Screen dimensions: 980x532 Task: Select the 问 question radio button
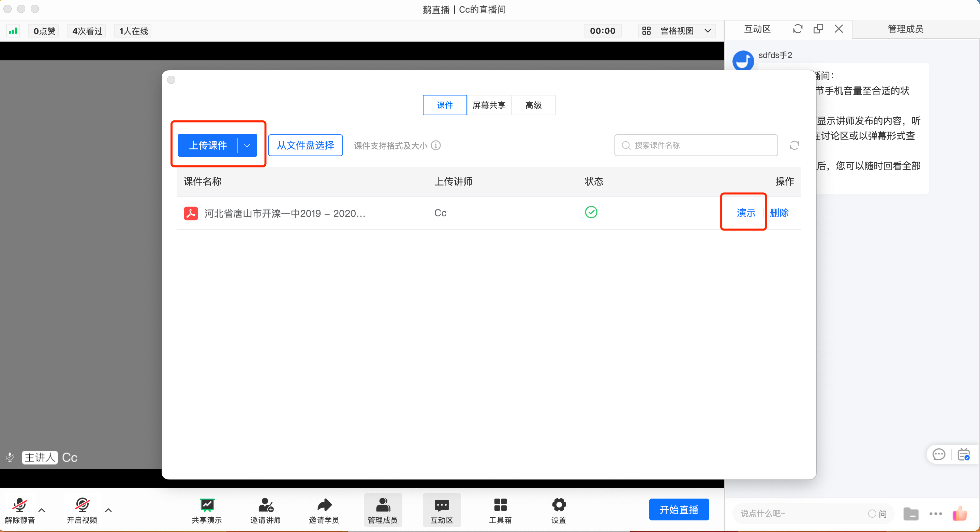872,514
